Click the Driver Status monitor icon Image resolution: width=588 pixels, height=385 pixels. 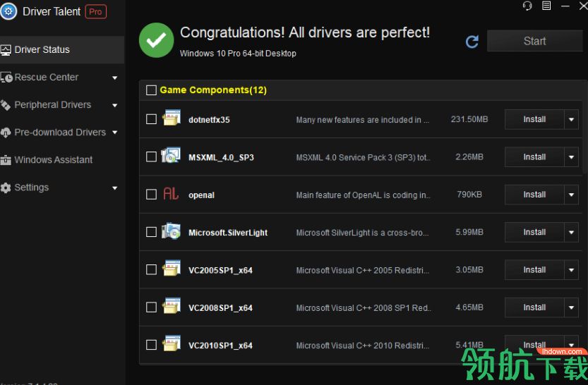coord(6,50)
